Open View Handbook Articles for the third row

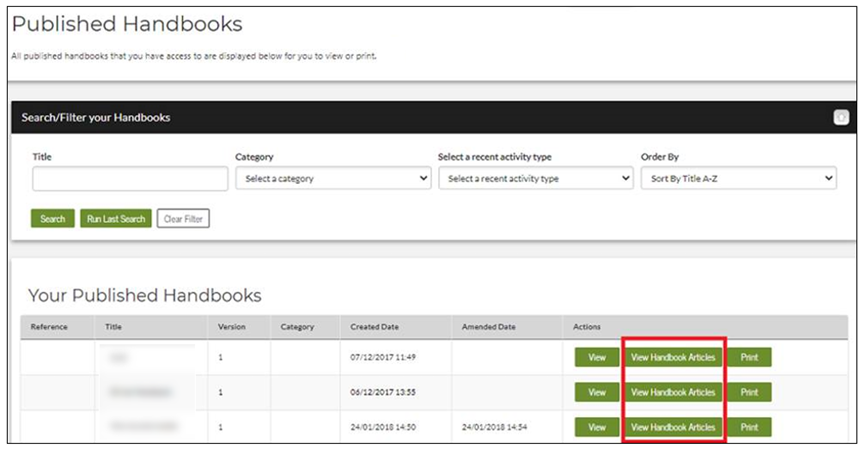click(x=673, y=427)
